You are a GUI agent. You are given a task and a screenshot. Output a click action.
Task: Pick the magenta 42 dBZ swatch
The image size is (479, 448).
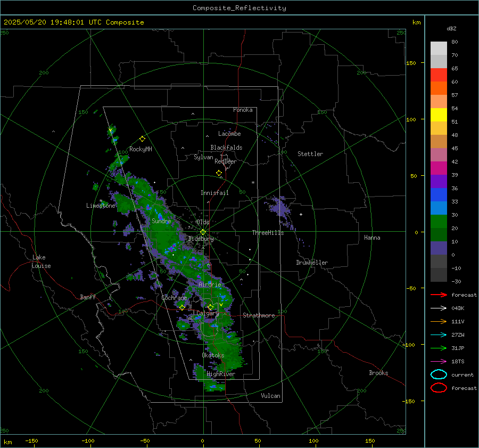click(439, 168)
